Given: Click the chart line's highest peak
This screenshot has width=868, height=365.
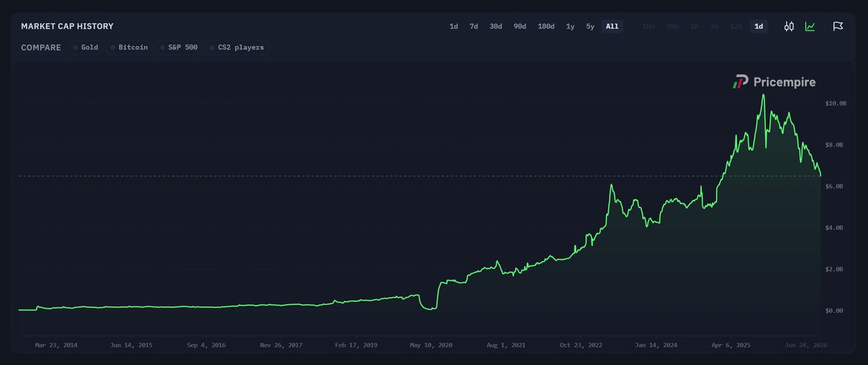Looking at the screenshot, I should click(x=762, y=95).
